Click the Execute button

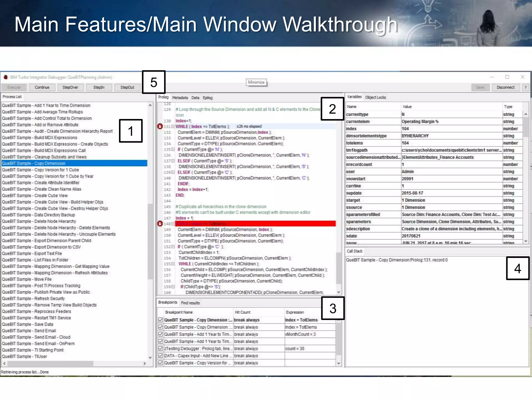click(x=14, y=87)
